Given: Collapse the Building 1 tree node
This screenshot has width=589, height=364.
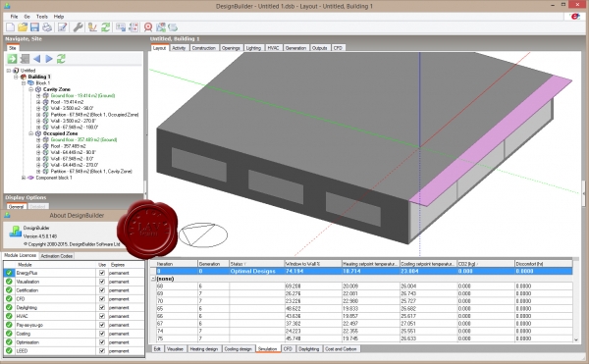Looking at the screenshot, I should pyautogui.click(x=16, y=77).
